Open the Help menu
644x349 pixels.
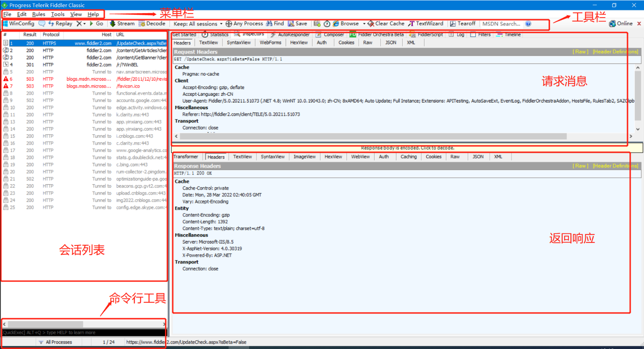click(x=93, y=14)
